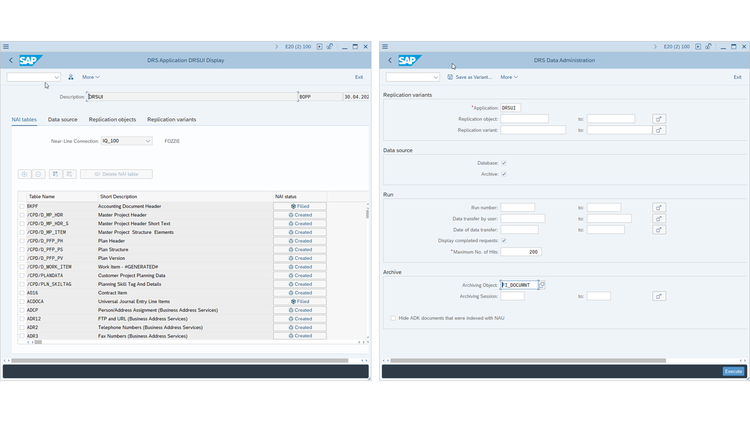Open hamburger menu in DRS Data Administration window
The width and height of the screenshot is (750, 422).
point(385,46)
